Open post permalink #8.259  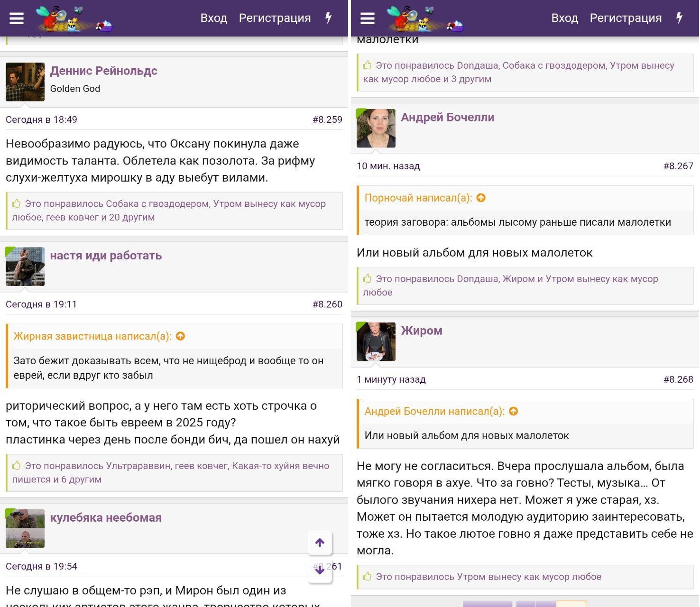[x=327, y=120]
